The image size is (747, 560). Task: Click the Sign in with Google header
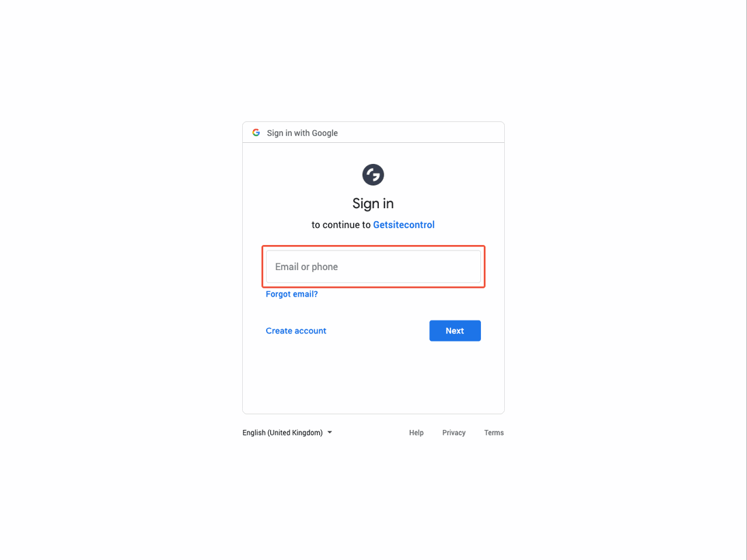point(302,133)
